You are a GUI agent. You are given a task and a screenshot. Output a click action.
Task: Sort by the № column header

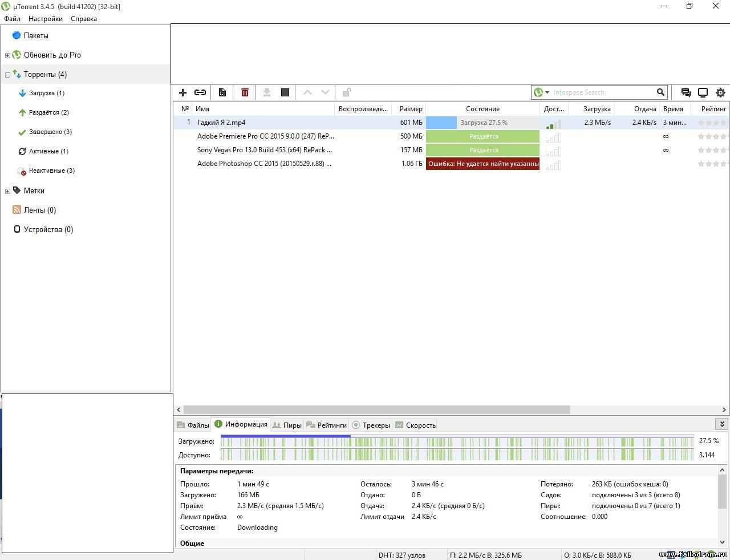(x=183, y=108)
